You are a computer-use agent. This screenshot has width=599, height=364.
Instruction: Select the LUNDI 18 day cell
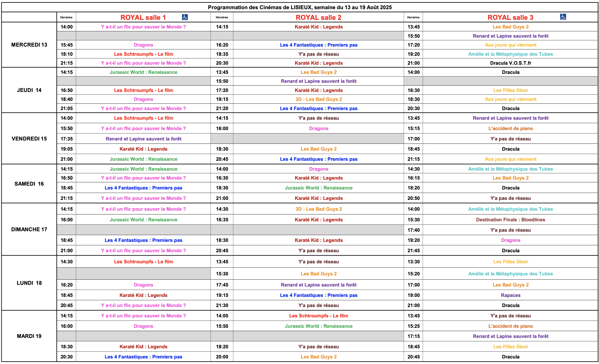[x=29, y=283]
